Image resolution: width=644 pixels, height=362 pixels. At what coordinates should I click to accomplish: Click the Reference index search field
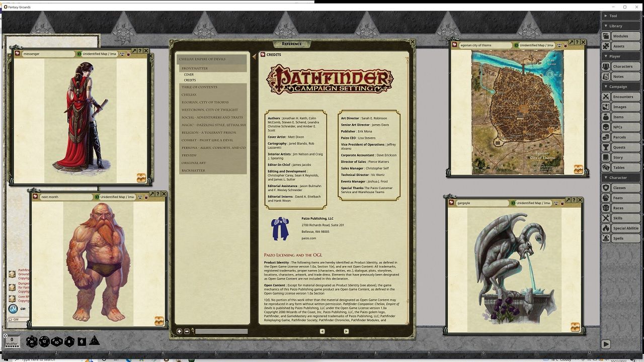click(221, 331)
